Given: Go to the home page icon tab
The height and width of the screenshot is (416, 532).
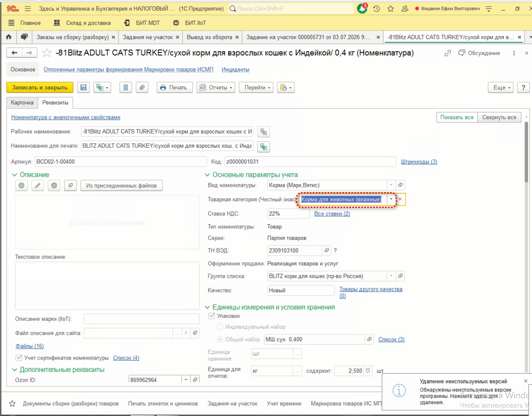Looking at the screenshot, I should (x=8, y=37).
